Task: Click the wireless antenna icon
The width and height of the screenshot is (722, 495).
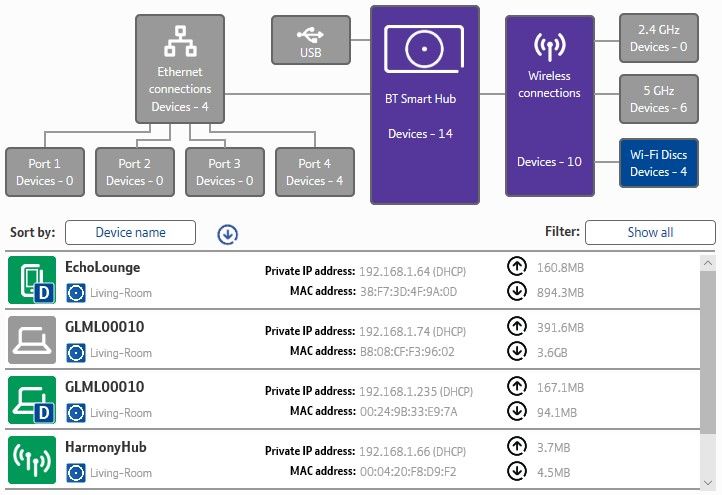Action: pyautogui.click(x=548, y=47)
